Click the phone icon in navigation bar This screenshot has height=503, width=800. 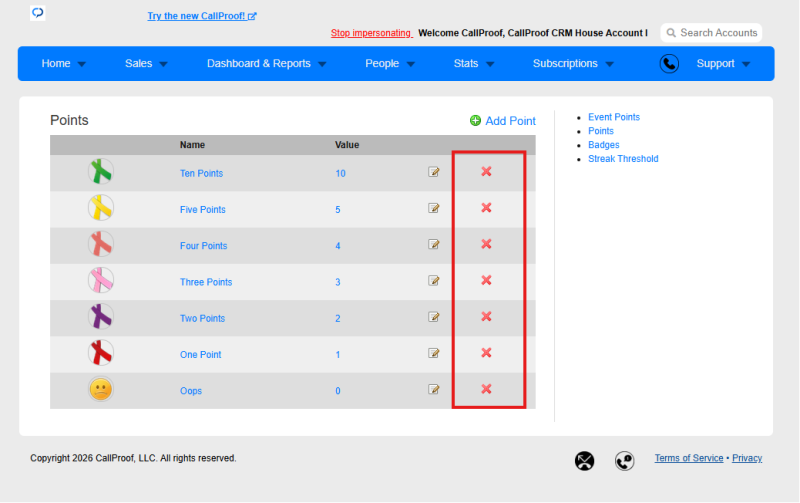click(669, 64)
